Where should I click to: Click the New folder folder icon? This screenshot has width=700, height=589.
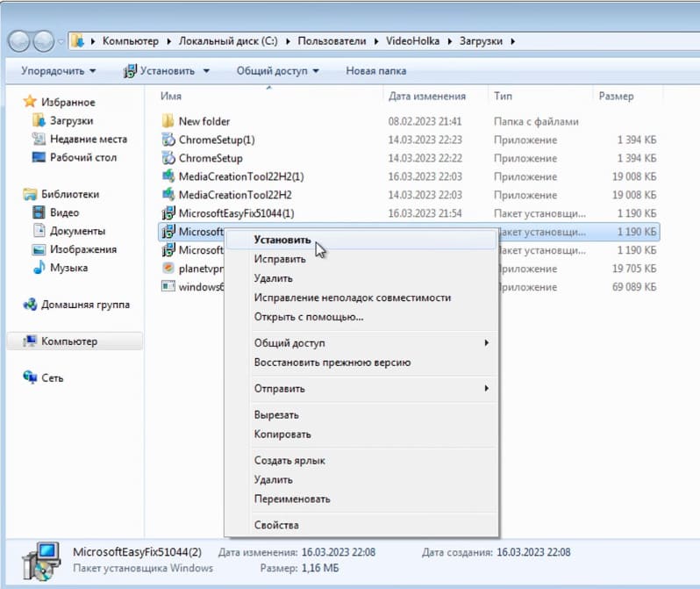tap(168, 120)
